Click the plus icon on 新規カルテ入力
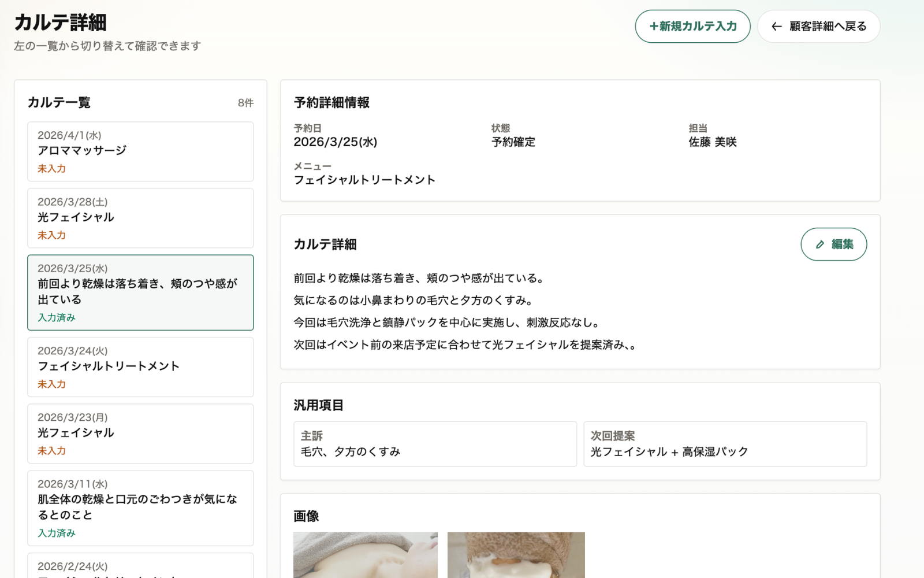This screenshot has width=924, height=578. [654, 26]
